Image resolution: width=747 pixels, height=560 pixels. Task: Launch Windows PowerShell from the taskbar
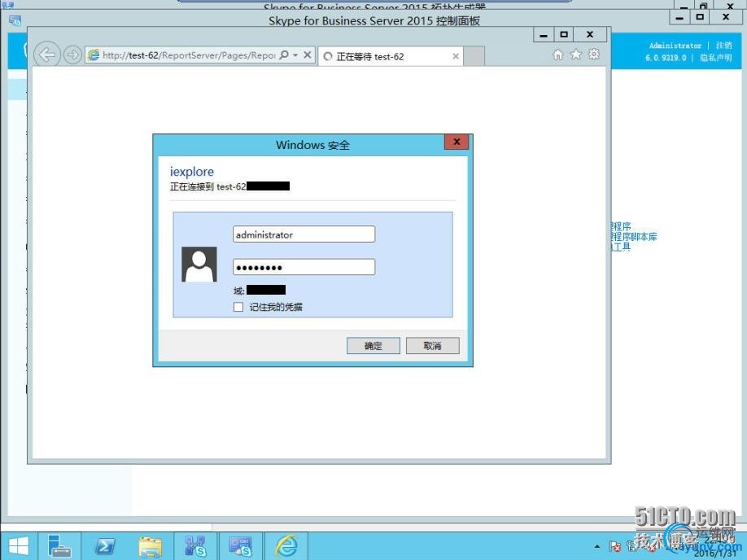(x=105, y=545)
